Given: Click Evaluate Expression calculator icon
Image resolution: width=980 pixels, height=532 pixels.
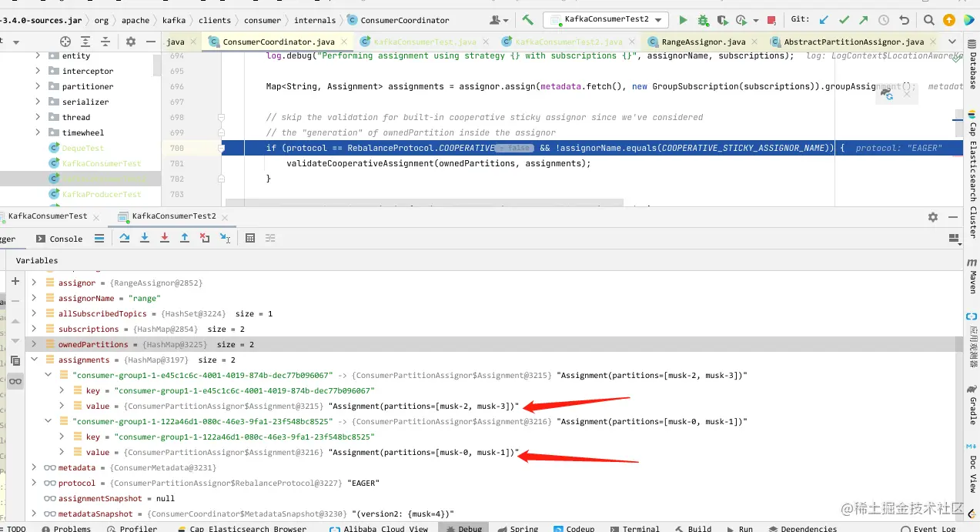Looking at the screenshot, I should point(250,239).
